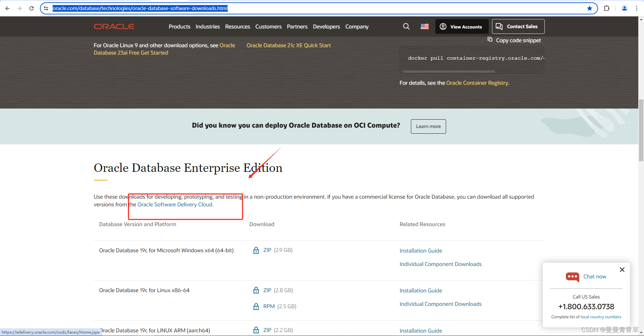Click the ZIP download lock for Windows x64

tap(256, 250)
